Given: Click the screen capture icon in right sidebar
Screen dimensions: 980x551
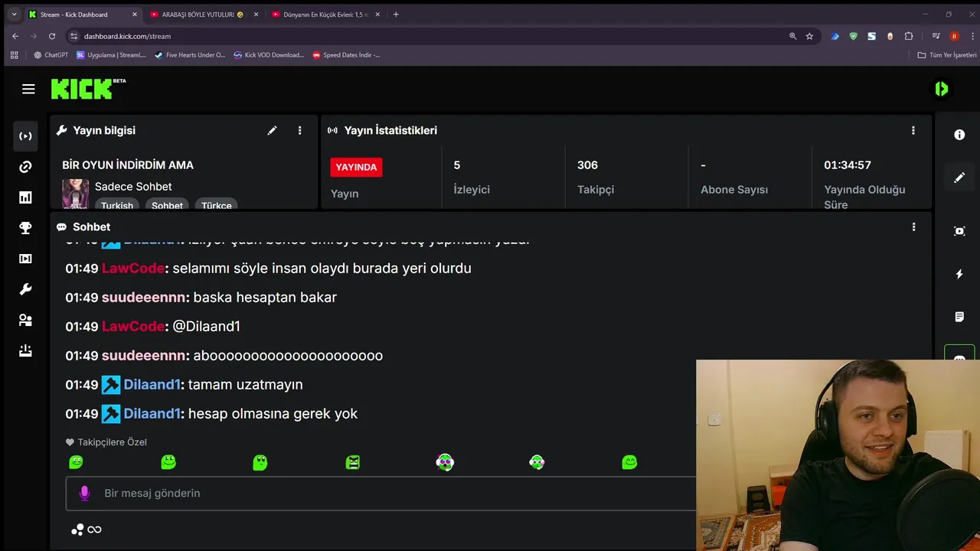Looking at the screenshot, I should (959, 231).
